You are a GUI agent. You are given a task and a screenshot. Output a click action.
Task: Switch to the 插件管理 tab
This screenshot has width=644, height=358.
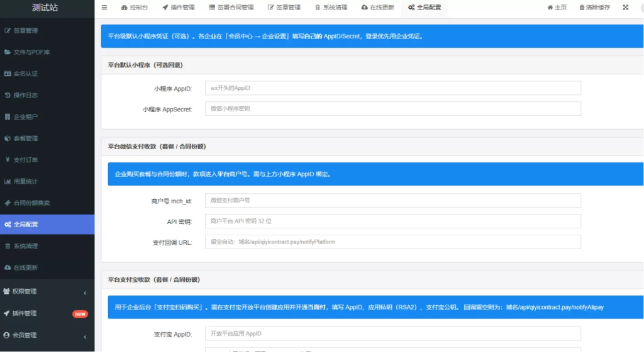178,8
